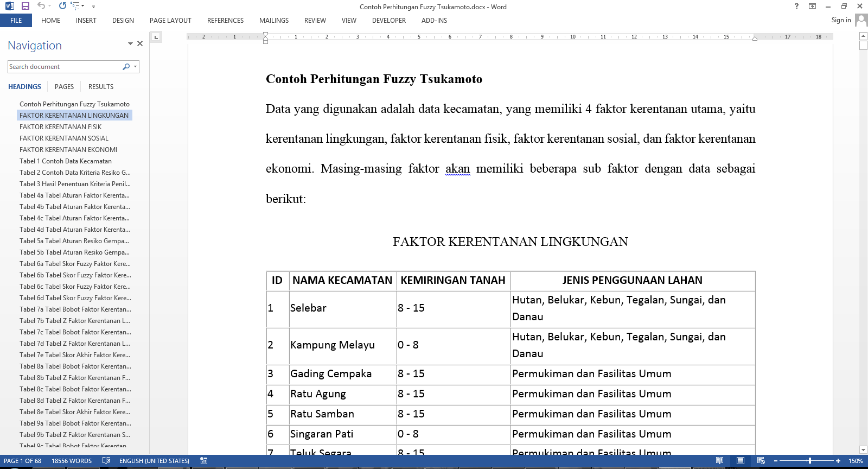Viewport: 868px width, 469px height.
Task: Click the macro recording icon in status bar
Action: [204, 461]
